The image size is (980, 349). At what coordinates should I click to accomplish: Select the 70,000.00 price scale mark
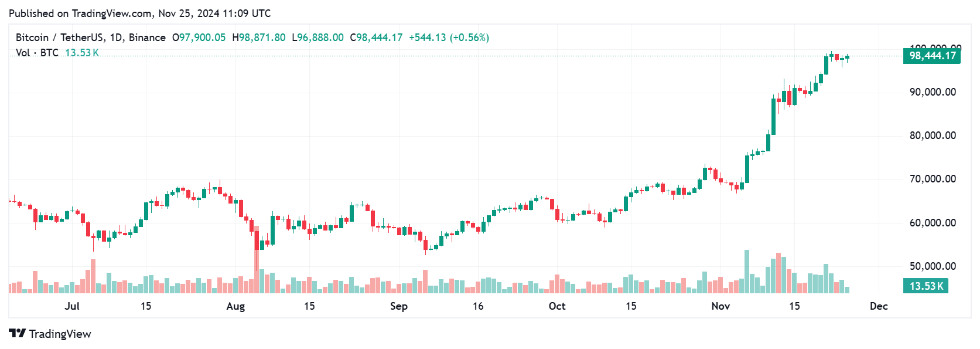(933, 179)
